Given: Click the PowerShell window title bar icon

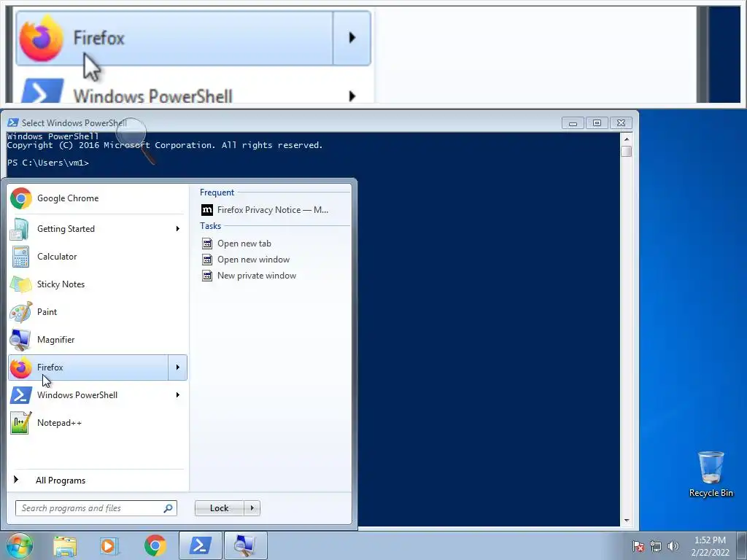Looking at the screenshot, I should click(13, 122).
